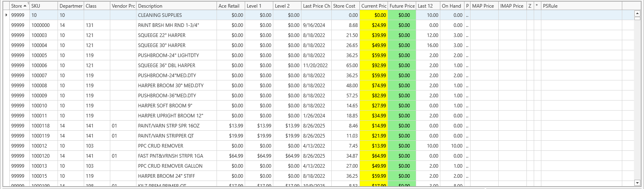Select SKU cell 100013
644x189 pixels.
point(43,166)
